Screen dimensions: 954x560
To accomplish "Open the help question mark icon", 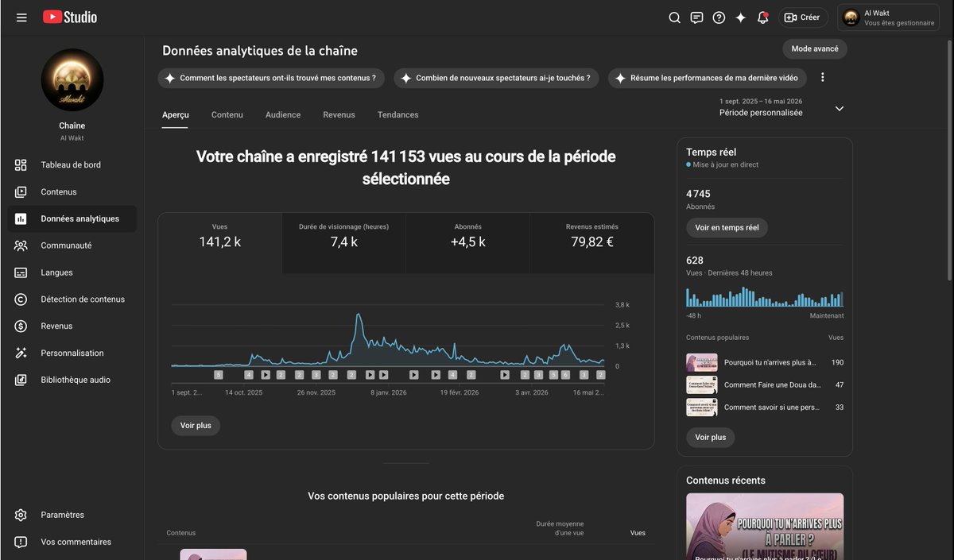I will point(719,17).
